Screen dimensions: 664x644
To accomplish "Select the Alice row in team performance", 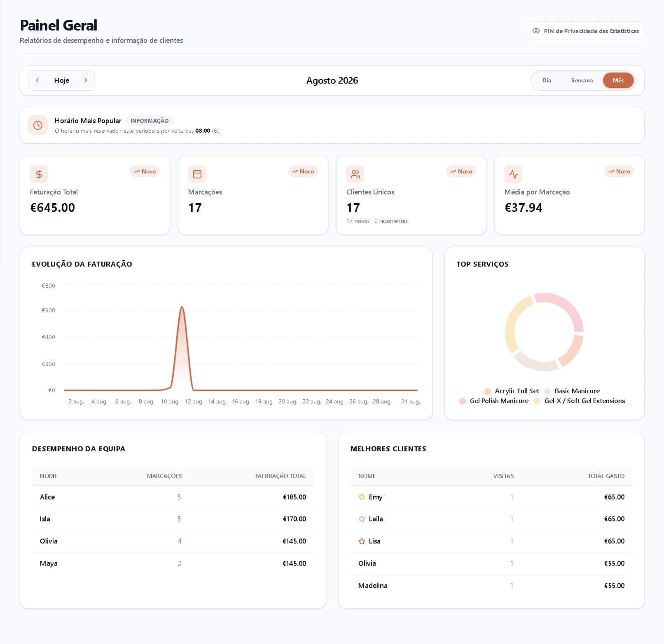I will [x=173, y=497].
